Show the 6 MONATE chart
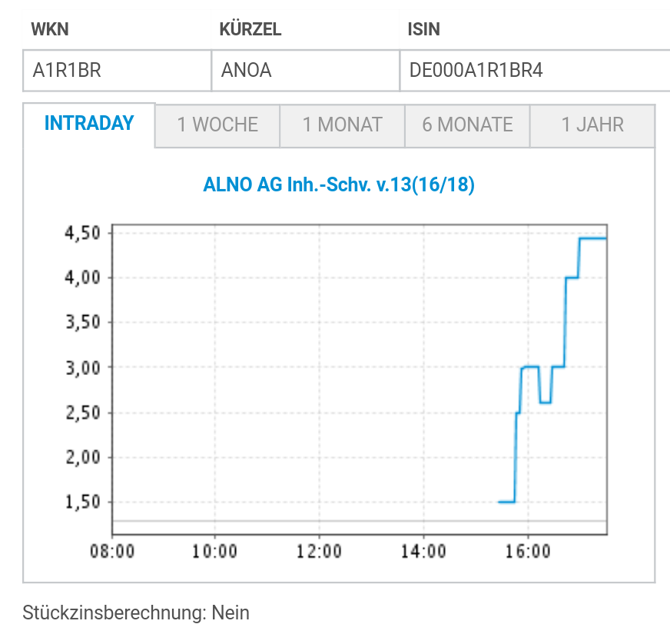 click(x=467, y=125)
